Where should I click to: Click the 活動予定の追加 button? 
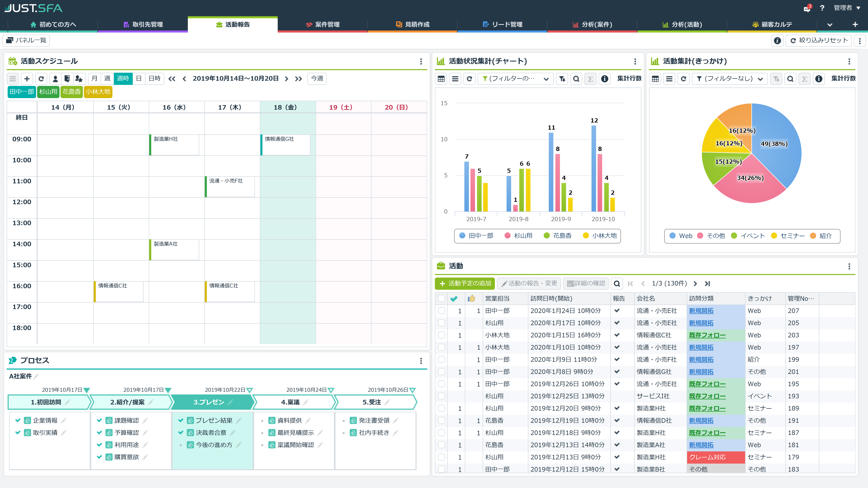click(x=465, y=284)
